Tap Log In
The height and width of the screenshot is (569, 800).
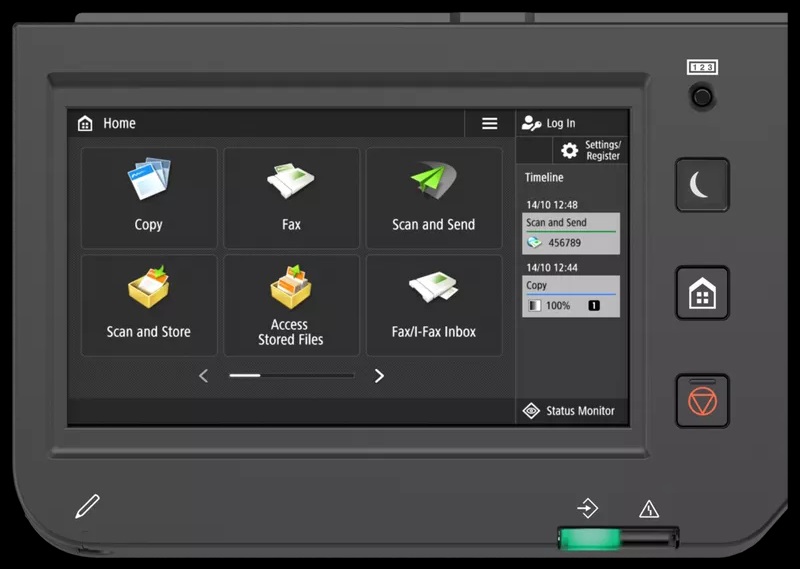tap(571, 123)
